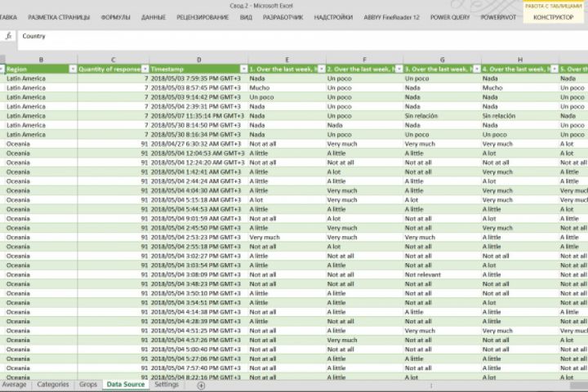Click timestamp 2018/04/27 6:30:32 AM GMT+3
Viewport: 588px width, 392px height.
pyautogui.click(x=198, y=144)
